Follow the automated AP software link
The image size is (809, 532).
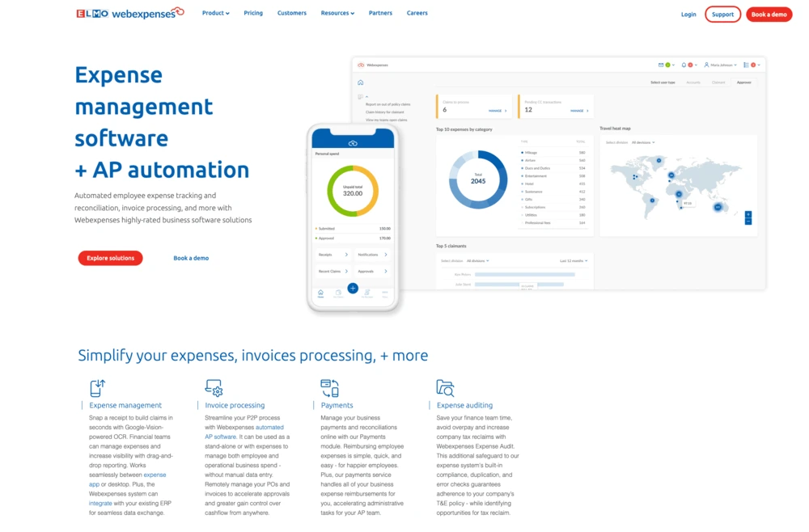click(244, 432)
